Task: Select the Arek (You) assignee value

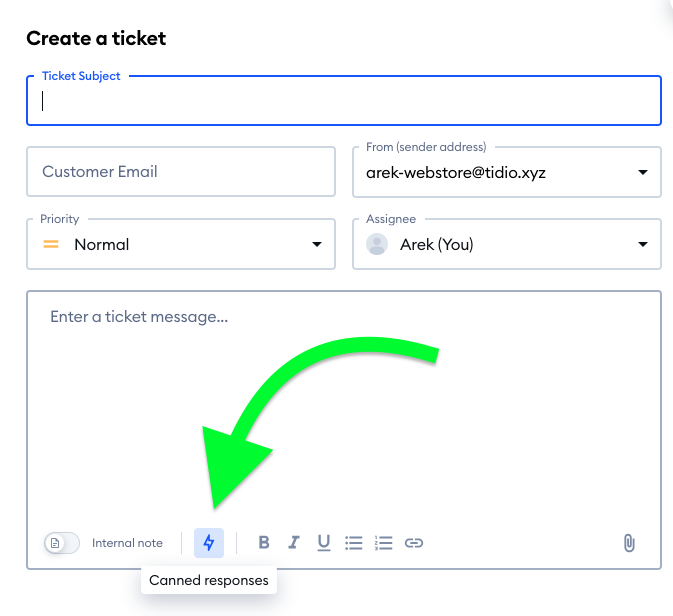Action: [x=437, y=244]
